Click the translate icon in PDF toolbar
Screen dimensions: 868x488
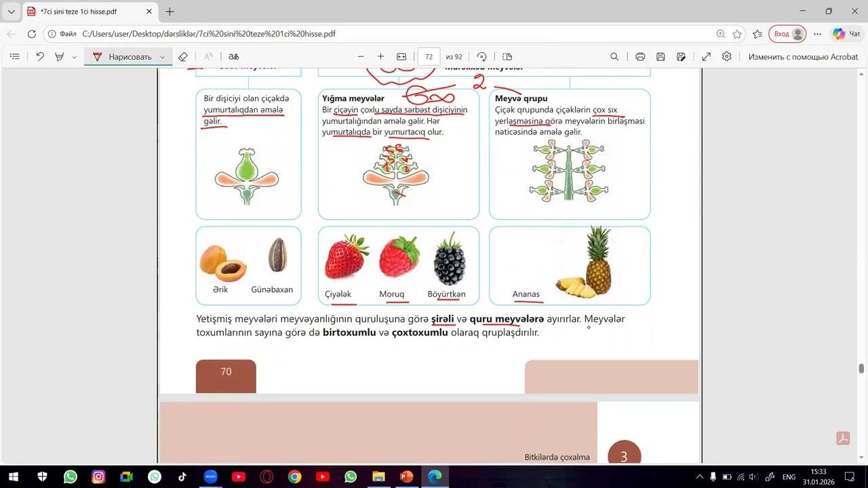point(233,57)
